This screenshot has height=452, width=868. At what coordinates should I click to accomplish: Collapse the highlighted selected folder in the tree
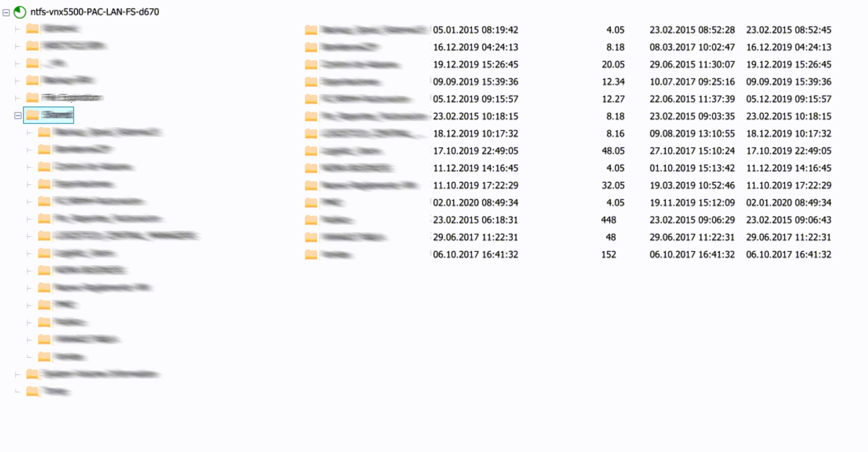tap(18, 115)
